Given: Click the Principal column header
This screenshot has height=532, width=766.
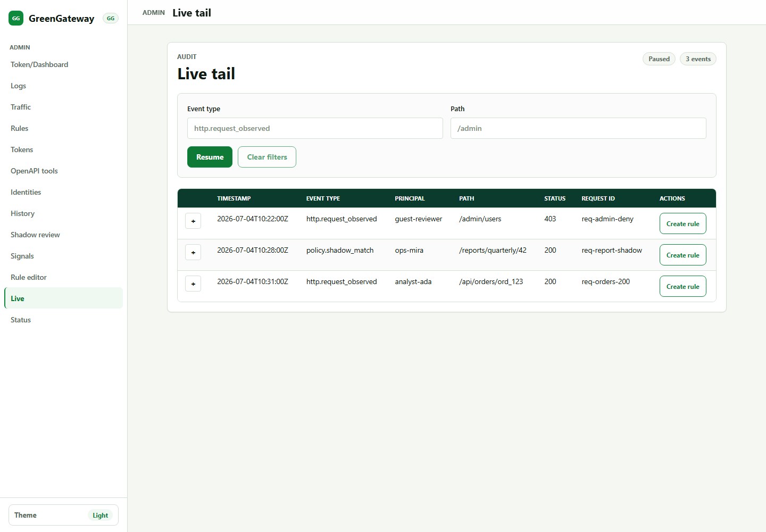Looking at the screenshot, I should [x=410, y=198].
